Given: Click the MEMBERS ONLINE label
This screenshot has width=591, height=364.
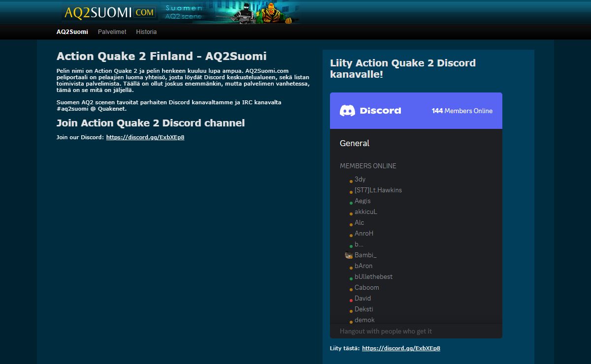Looking at the screenshot, I should click(x=368, y=166).
